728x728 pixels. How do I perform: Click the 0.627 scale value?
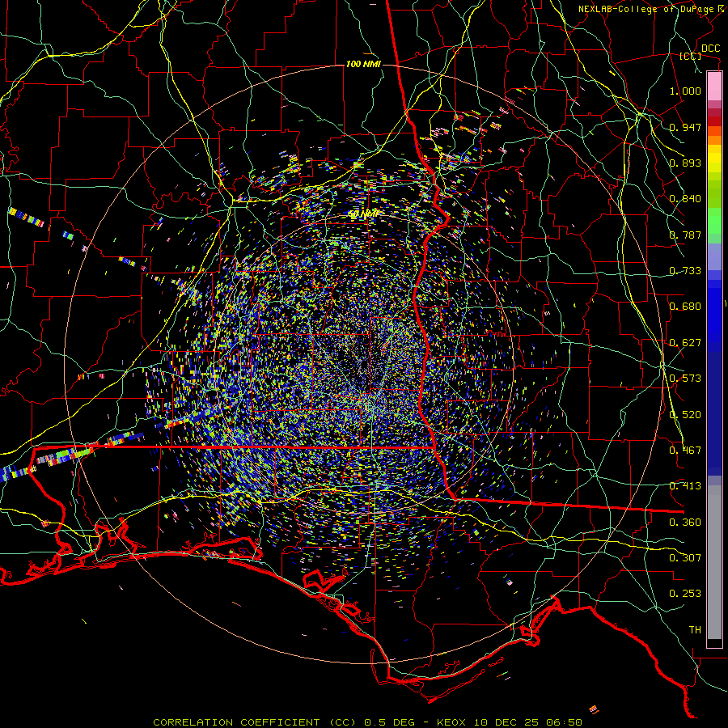pos(685,343)
